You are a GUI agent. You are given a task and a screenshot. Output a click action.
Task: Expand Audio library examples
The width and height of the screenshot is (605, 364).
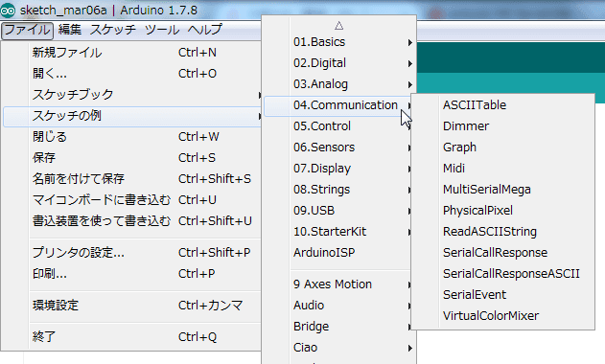click(338, 306)
